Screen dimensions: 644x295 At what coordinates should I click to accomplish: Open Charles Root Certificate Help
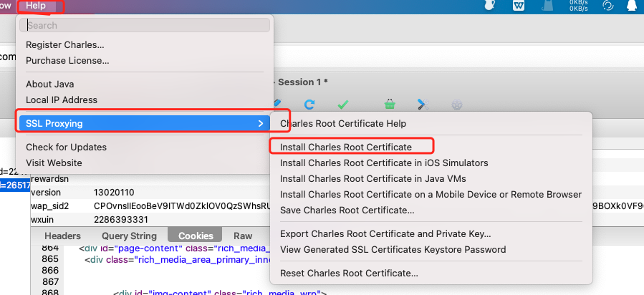pos(431,123)
